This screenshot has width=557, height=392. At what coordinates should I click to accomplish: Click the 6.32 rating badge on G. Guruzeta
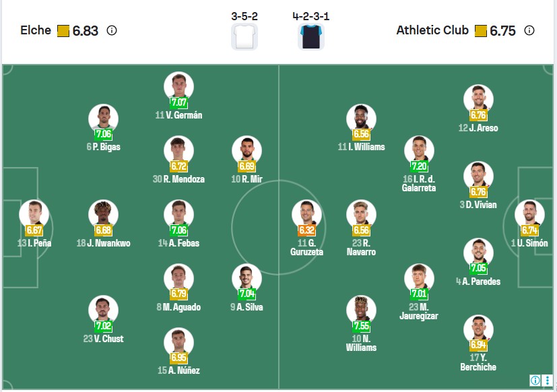tap(307, 230)
